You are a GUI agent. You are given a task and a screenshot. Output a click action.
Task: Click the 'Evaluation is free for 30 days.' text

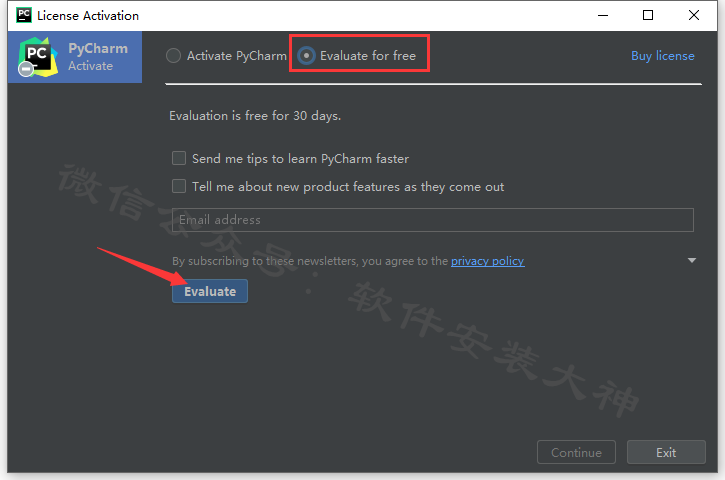click(x=255, y=116)
